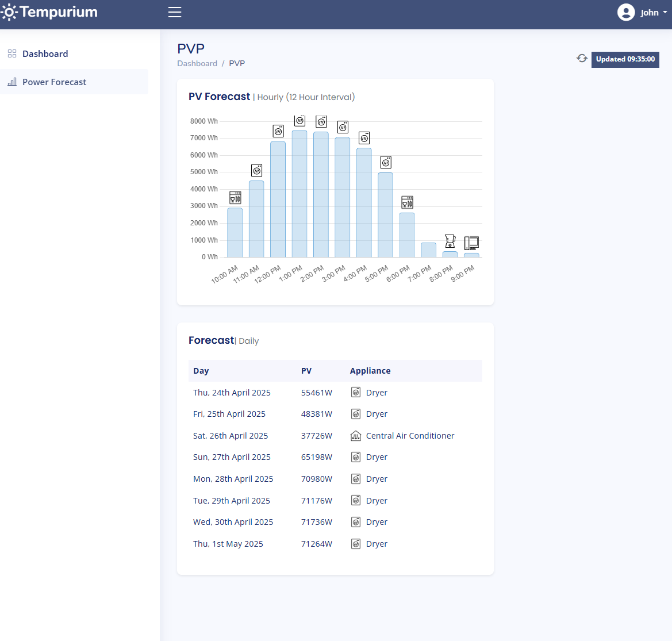Viewport: 672px width, 641px height.
Task: Click the dishwasher icon above 10:00 AM bar
Action: click(235, 198)
